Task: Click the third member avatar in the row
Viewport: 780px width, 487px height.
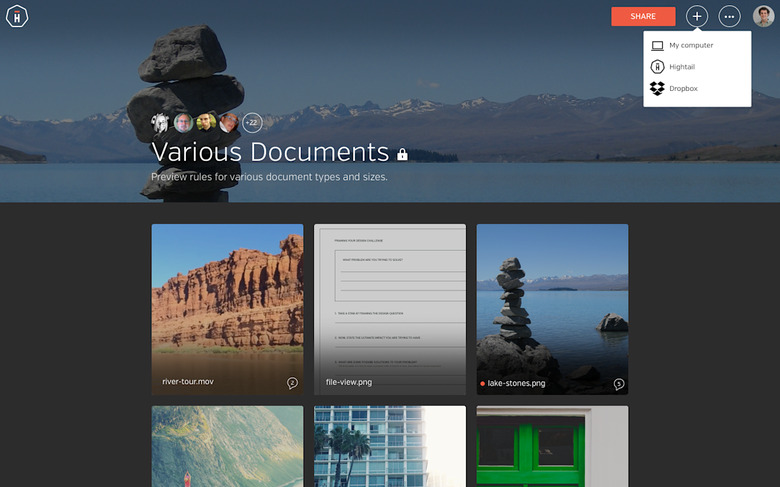Action: pos(206,122)
